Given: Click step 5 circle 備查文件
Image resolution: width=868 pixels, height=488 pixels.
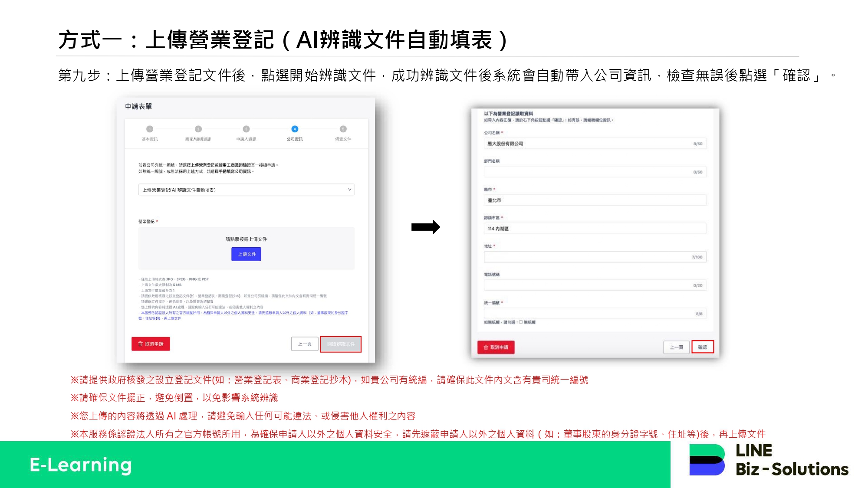Looking at the screenshot, I should (343, 129).
